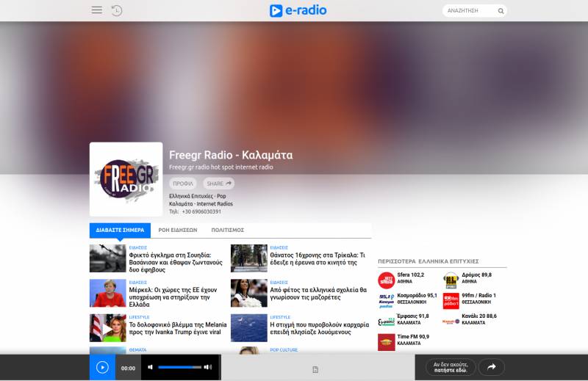Open Merkel article thumbnail image
Viewport: 588px width, 381px height.
coord(107,294)
